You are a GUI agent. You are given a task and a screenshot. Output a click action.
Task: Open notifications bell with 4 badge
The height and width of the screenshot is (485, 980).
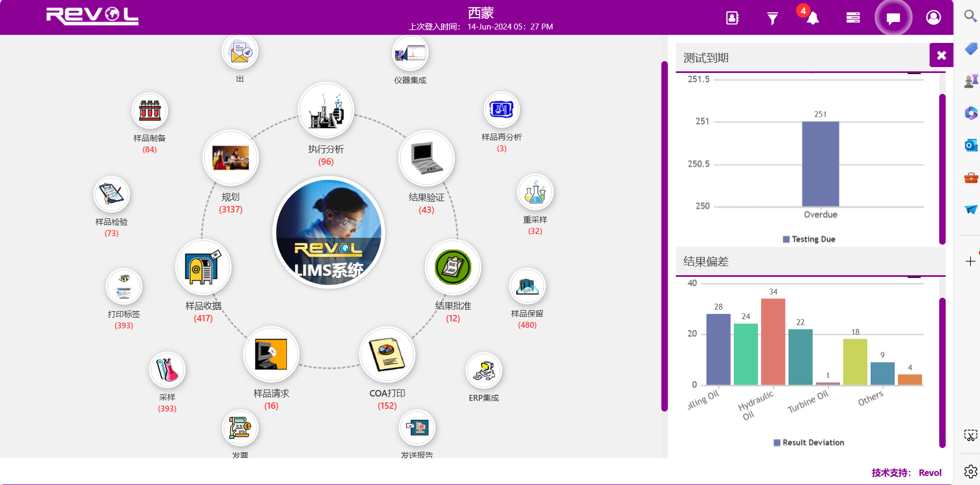[x=812, y=17]
